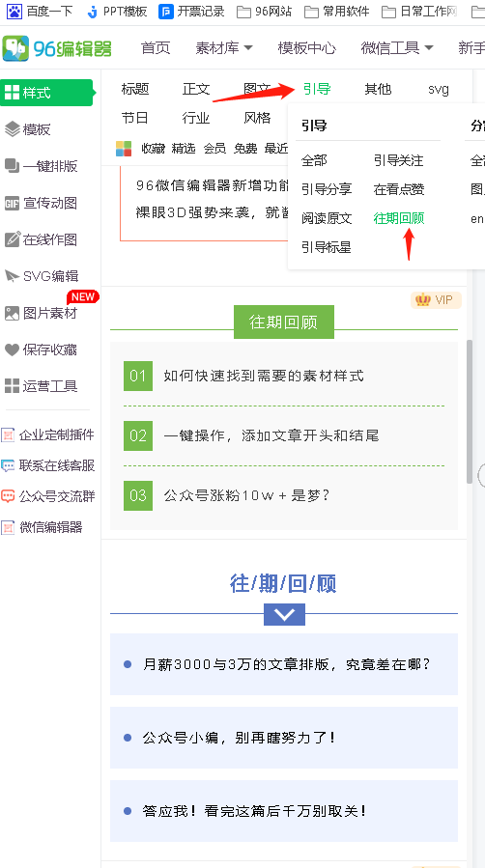Switch to the 其他 style tab
This screenshot has height=868, width=485.
pyautogui.click(x=378, y=89)
